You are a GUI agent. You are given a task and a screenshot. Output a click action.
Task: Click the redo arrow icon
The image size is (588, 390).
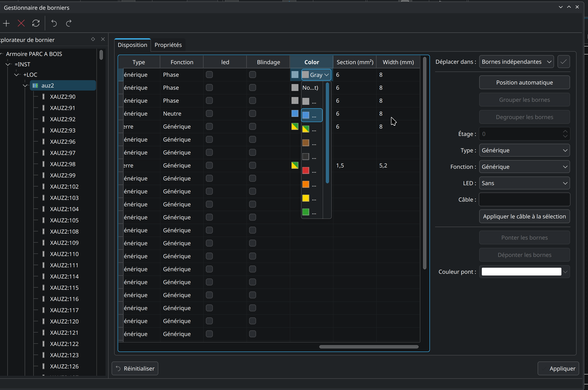click(x=69, y=23)
